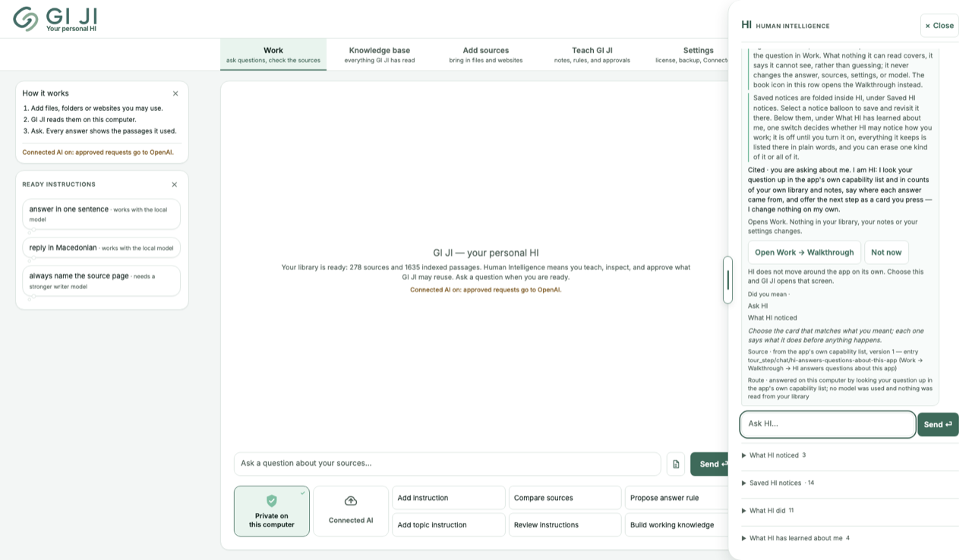Choose the 'What HI noticed' suggestion under Did you mean
972x560 pixels.
pyautogui.click(x=772, y=318)
